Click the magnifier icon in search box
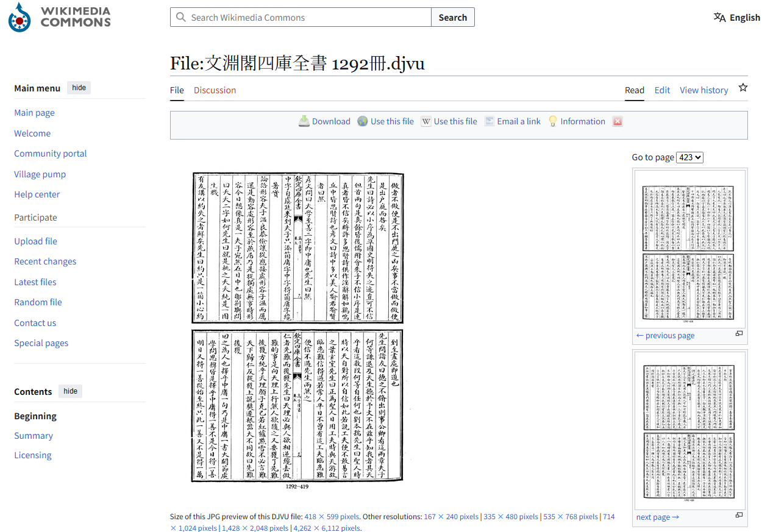Screen dimensions: 762x532 [180, 17]
